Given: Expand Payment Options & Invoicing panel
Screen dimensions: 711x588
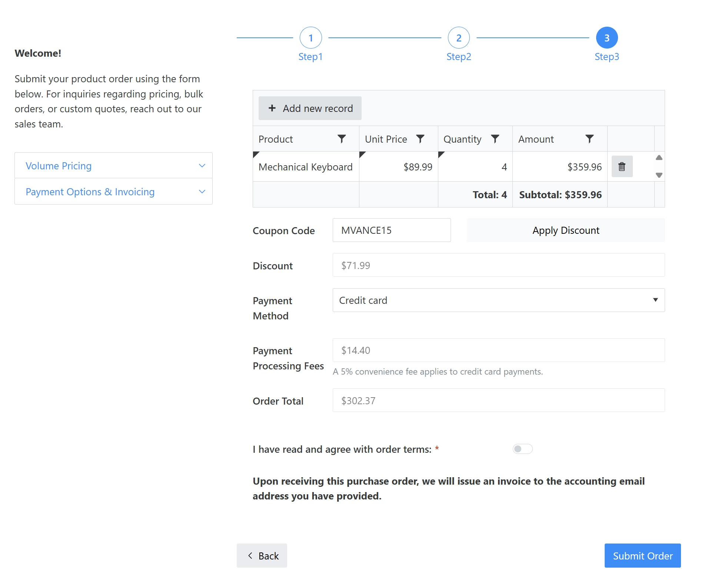Looking at the screenshot, I should tap(113, 191).
